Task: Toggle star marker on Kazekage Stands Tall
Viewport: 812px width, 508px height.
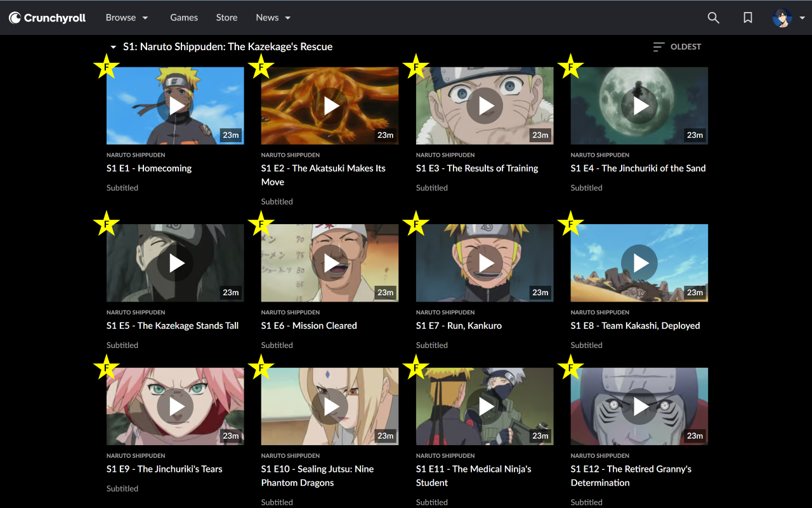Action: pyautogui.click(x=107, y=224)
